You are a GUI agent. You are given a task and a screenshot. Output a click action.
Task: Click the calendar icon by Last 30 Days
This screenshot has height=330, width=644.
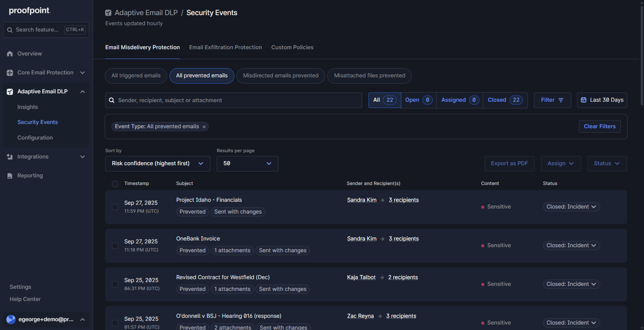point(583,100)
